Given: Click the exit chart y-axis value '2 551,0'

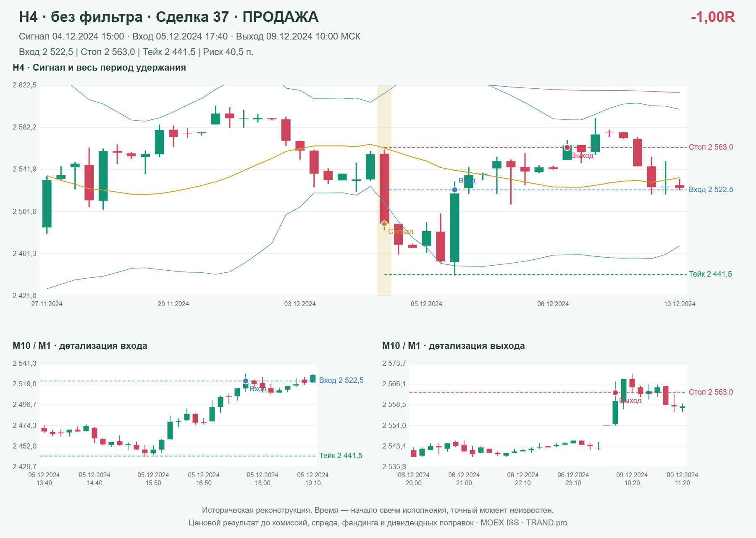Looking at the screenshot, I should (394, 426).
